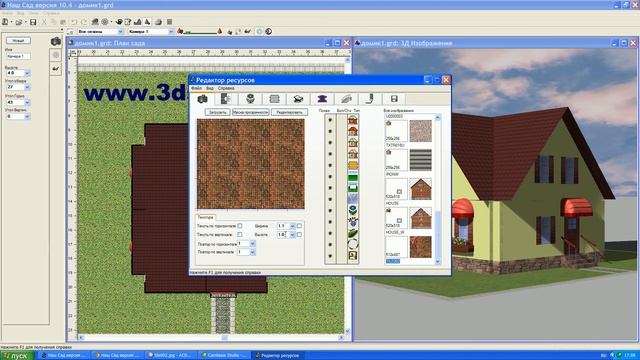Tick the checkbox next to the Высота field
The image size is (640, 360).
point(299,235)
